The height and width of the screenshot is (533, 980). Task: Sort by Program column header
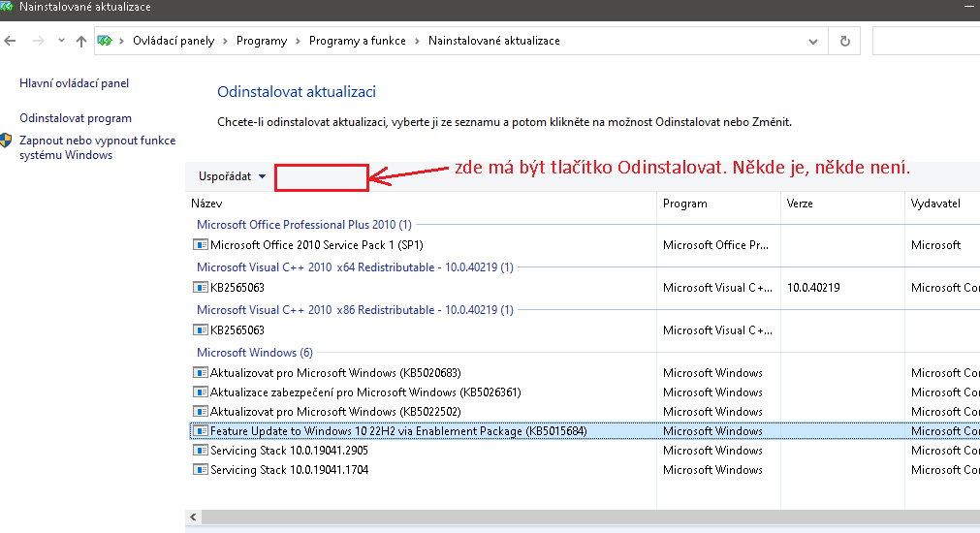(684, 204)
